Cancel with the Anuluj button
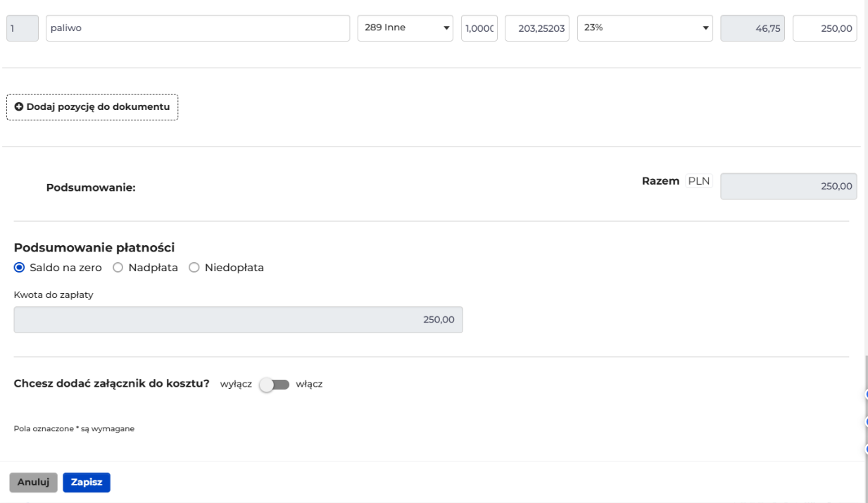Viewport: 868px width, 503px height. (x=33, y=483)
